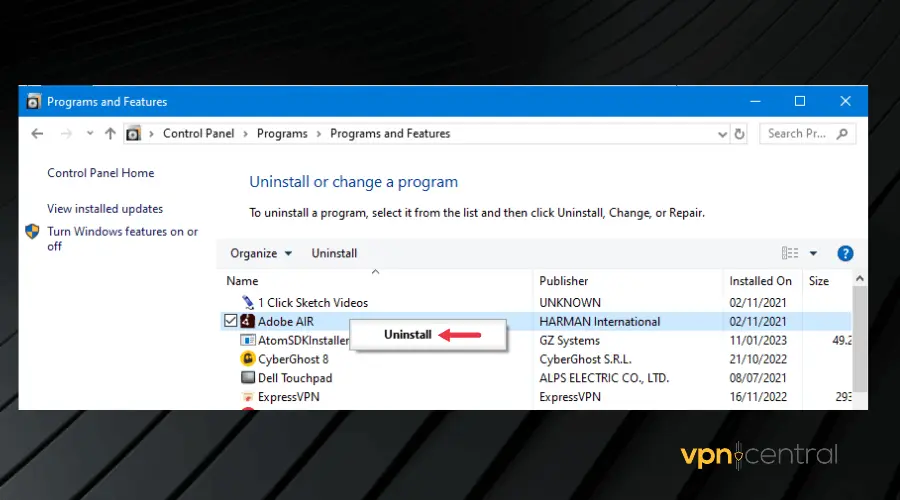900x500 pixels.
Task: Click the 16/11/2022 install date
Action: (x=758, y=397)
